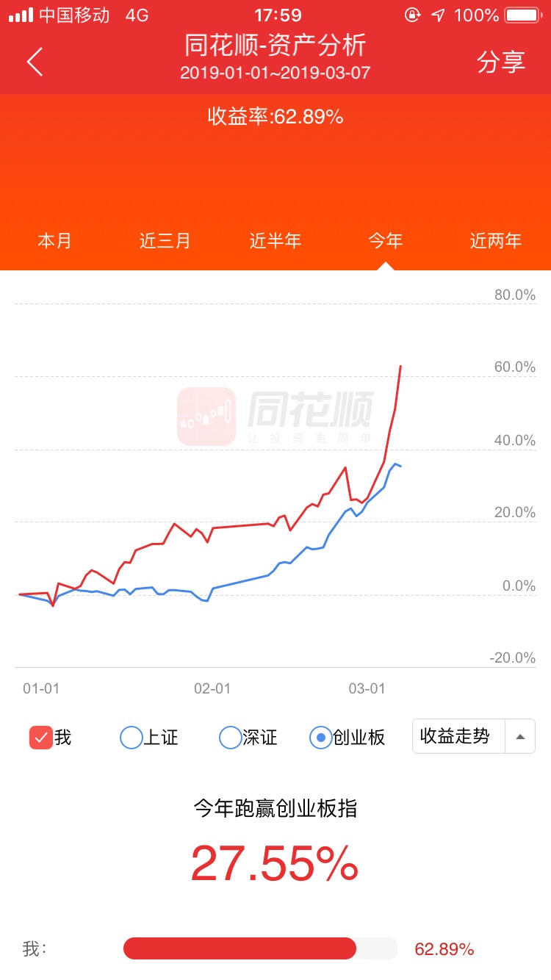Image resolution: width=551 pixels, height=980 pixels.
Task: Tap the 今年 tab
Action: [386, 241]
